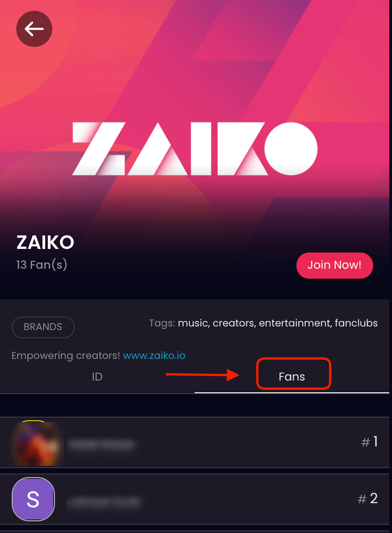This screenshot has height=533, width=392.
Task: Open the top-ranked fan's avatar picture
Action: click(x=37, y=444)
